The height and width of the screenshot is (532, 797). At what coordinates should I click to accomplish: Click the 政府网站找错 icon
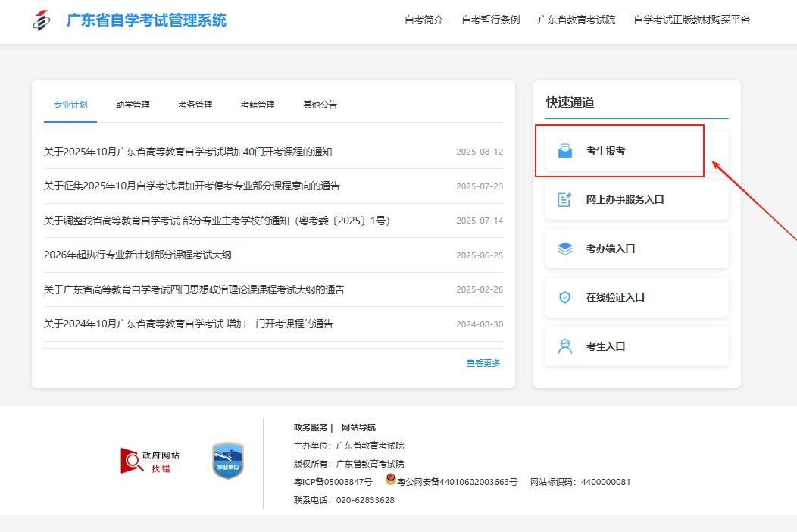click(x=150, y=461)
